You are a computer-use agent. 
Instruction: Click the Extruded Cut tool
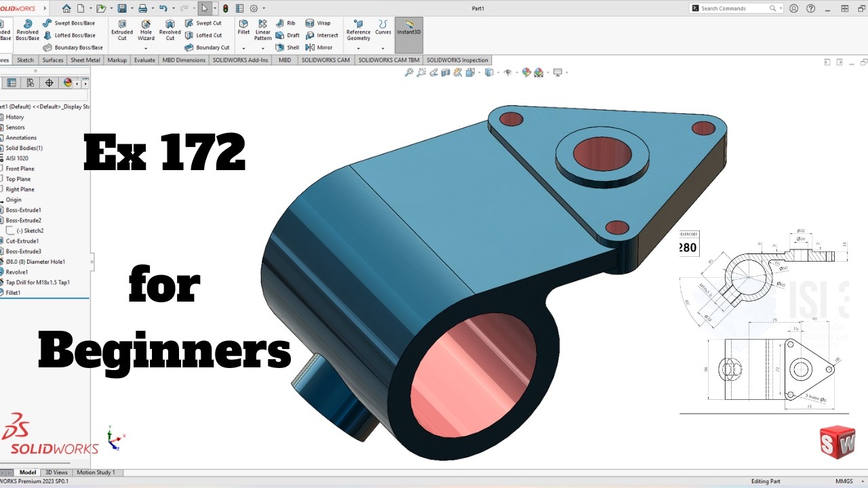point(122,30)
